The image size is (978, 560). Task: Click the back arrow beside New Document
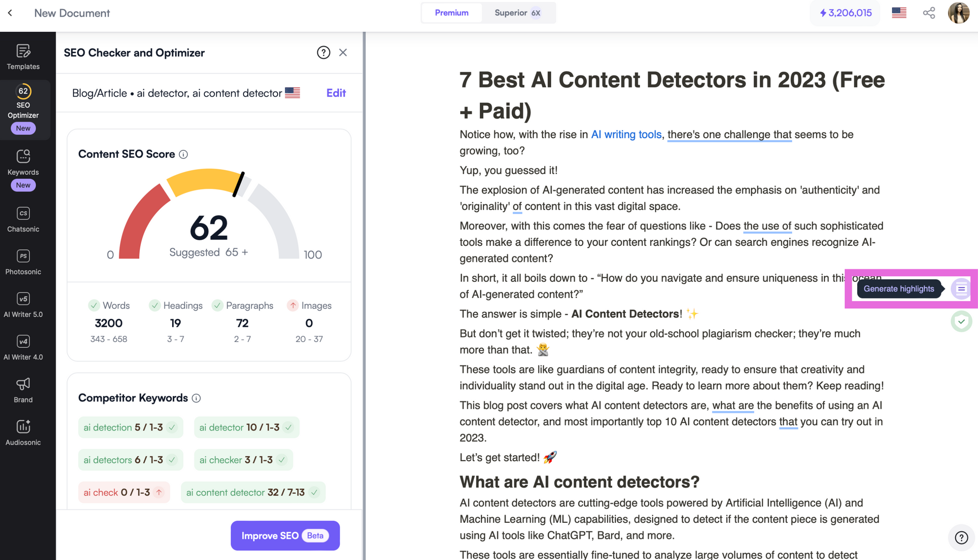10,13
